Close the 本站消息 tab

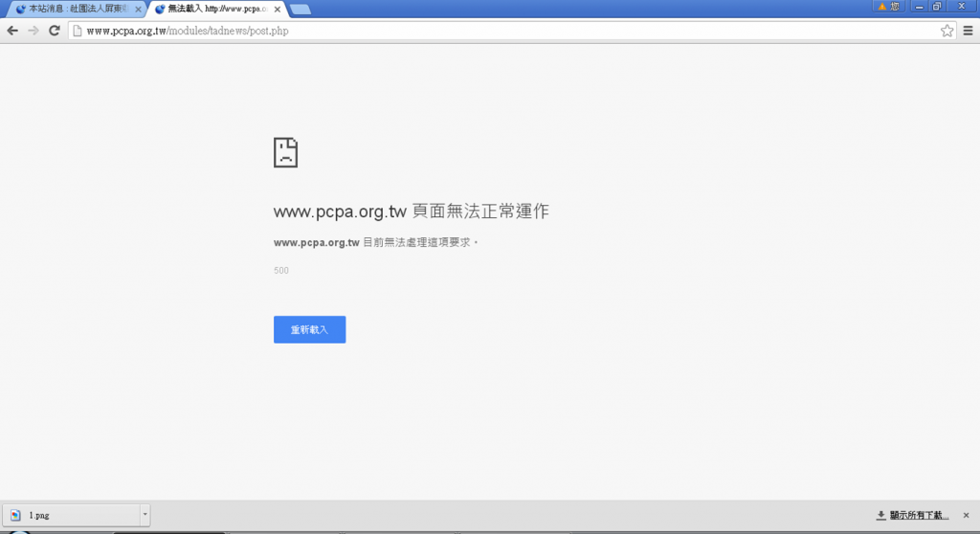(x=138, y=10)
